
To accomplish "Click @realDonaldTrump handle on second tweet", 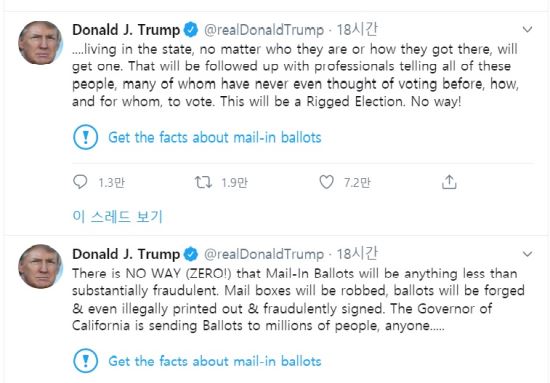I will click(x=264, y=254).
